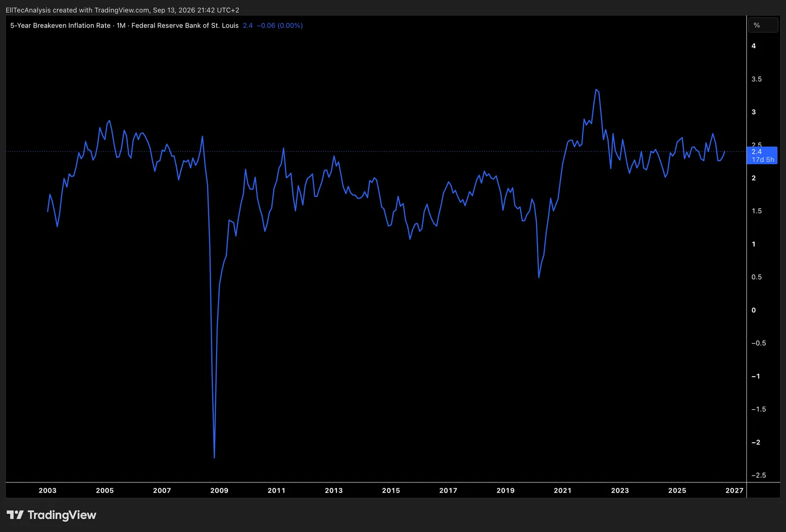Click the TradingView logo
Viewport: 786px width, 532px height.
point(52,515)
